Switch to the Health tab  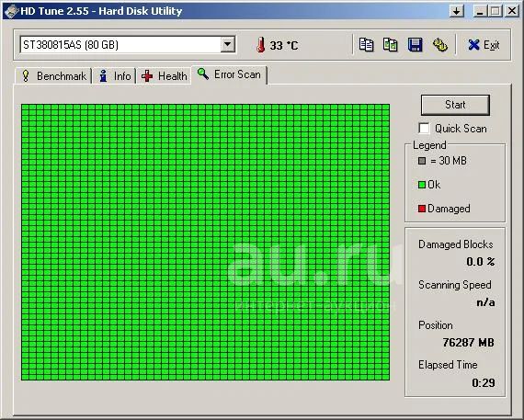coord(164,76)
